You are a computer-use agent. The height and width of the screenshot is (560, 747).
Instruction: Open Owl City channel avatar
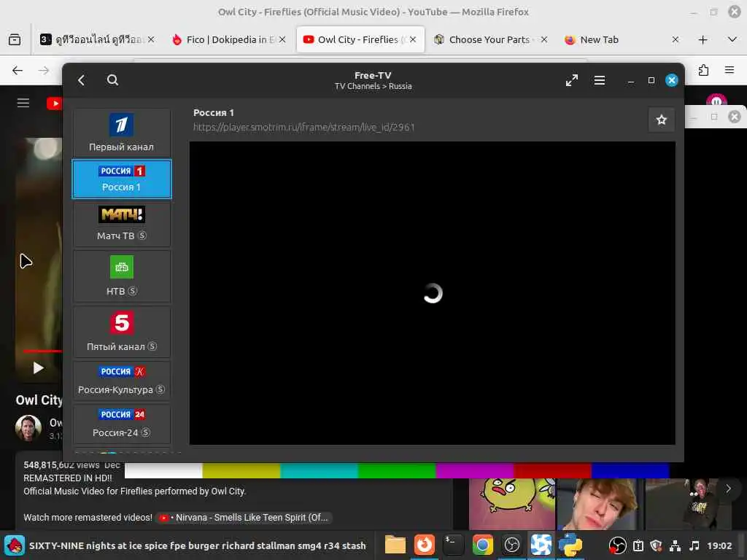tap(28, 427)
